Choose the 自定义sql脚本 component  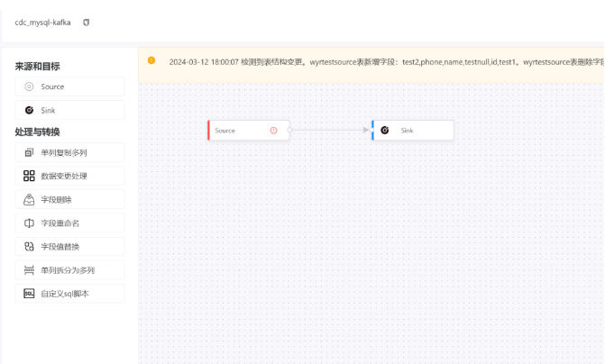pos(69,294)
